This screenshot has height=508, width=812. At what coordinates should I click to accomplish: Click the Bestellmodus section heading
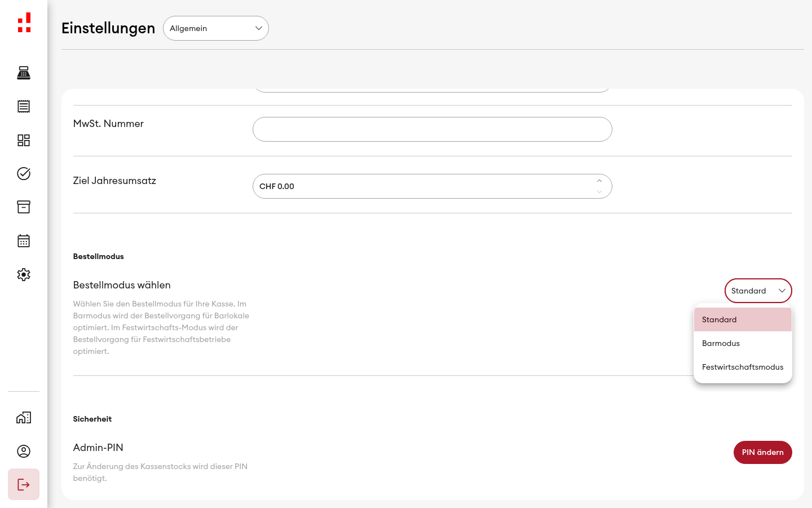click(x=99, y=256)
